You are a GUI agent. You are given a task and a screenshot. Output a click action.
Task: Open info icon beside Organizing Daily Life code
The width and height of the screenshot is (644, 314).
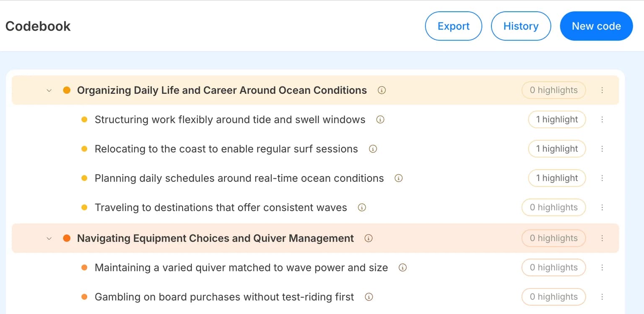pyautogui.click(x=382, y=90)
